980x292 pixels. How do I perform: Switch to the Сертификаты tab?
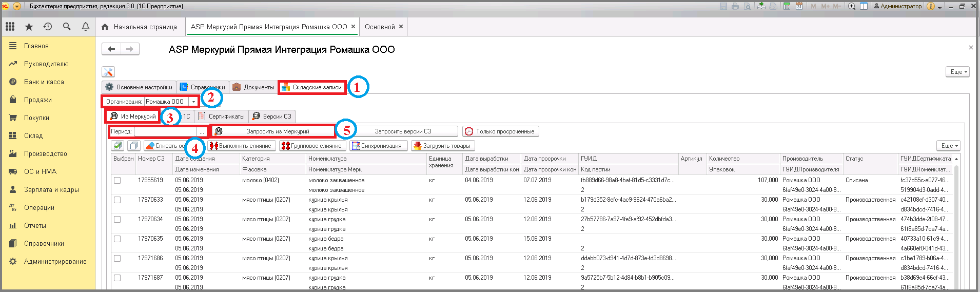[221, 116]
